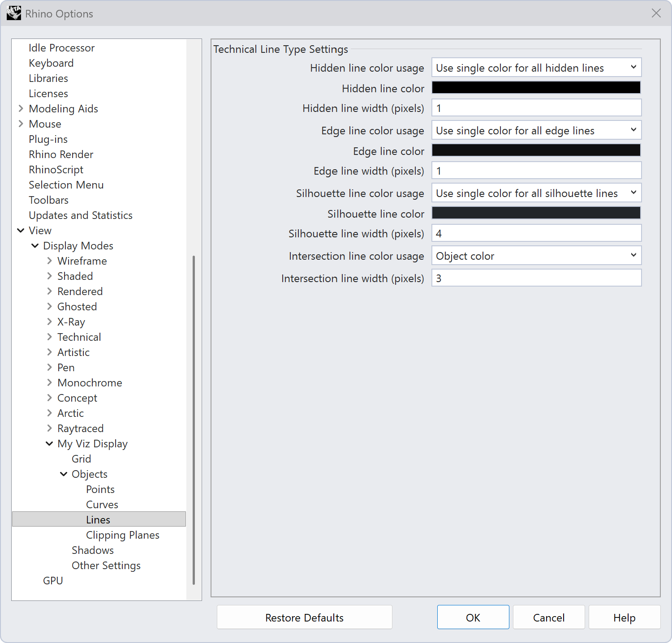Click the Restore Defaults button
Screen dimensions: 672x643
tap(305, 617)
